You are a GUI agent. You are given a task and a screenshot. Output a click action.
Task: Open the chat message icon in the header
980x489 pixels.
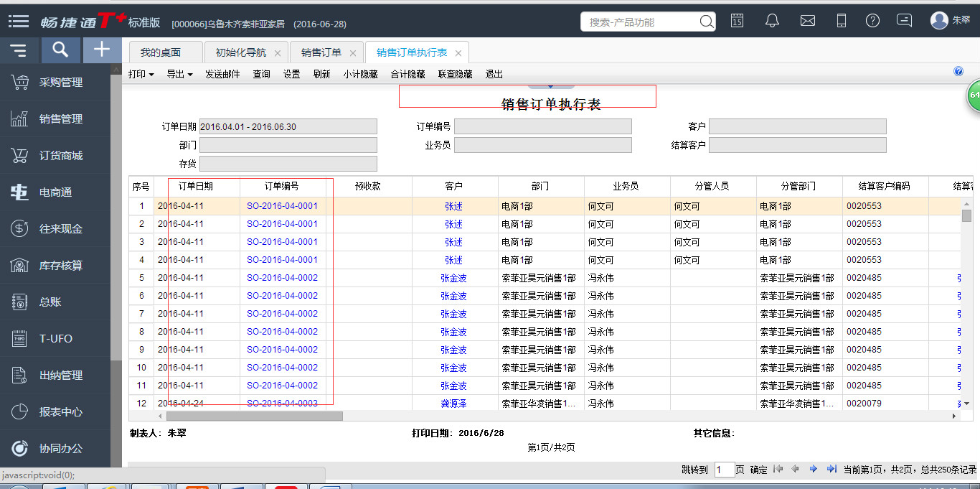[x=905, y=21]
